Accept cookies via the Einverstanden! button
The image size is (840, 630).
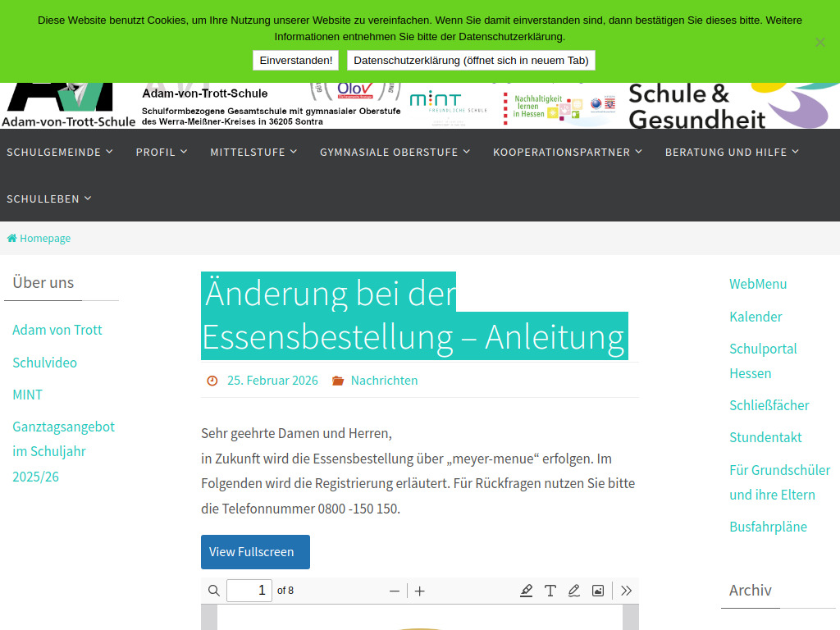295,60
